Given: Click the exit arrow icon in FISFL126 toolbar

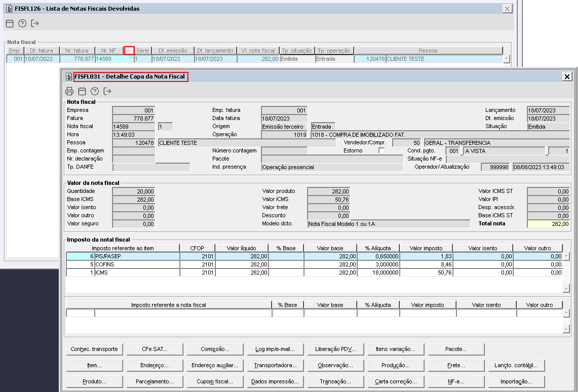Looking at the screenshot, I should point(35,23).
